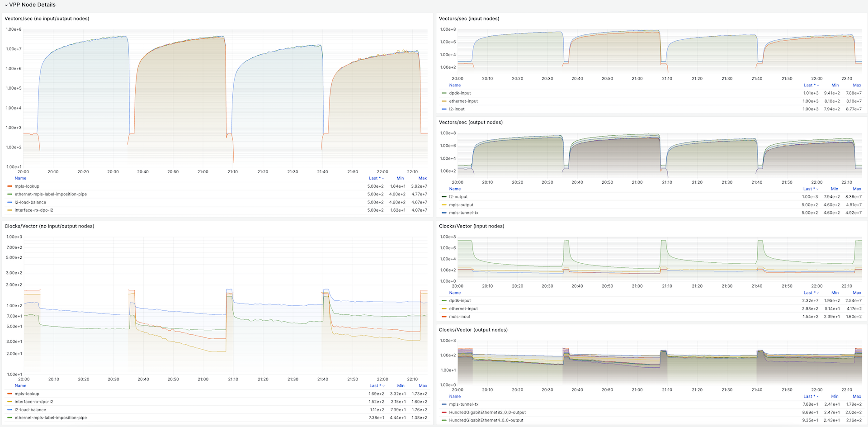Open Clocks/Vector (output nodes) panel title menu
The width and height of the screenshot is (868, 427).
coord(473,330)
